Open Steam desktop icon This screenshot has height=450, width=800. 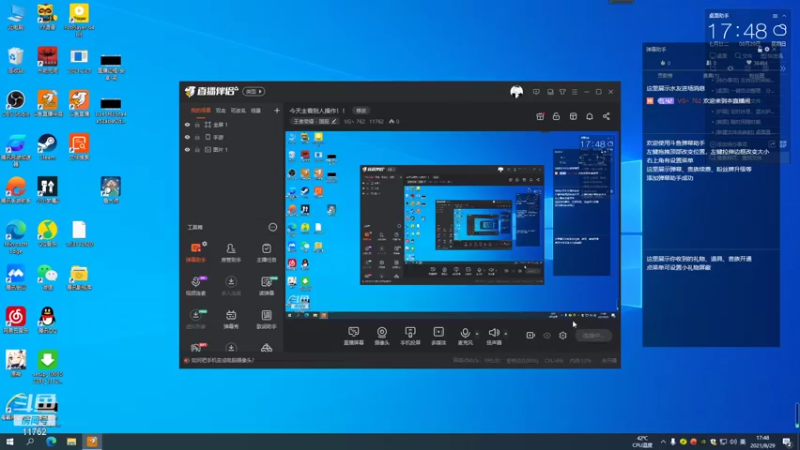coord(47,147)
